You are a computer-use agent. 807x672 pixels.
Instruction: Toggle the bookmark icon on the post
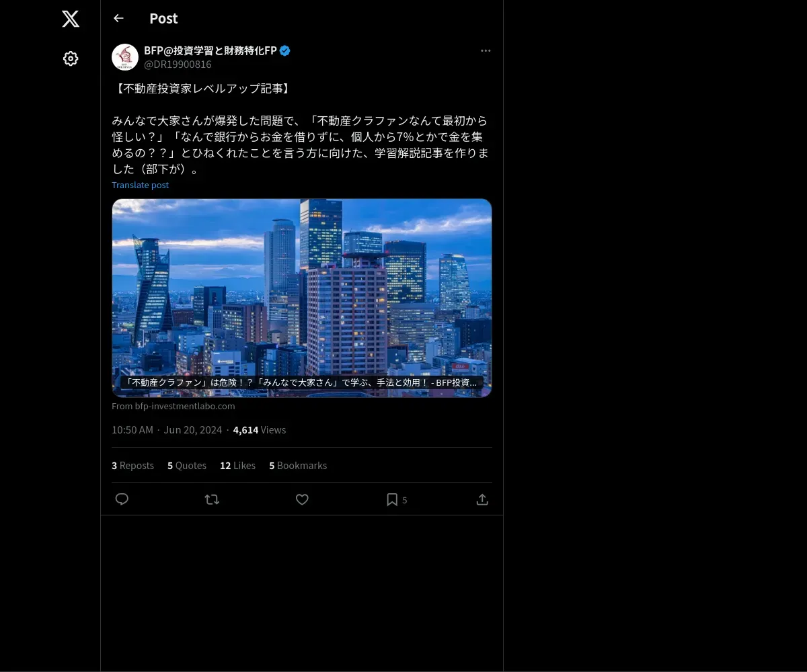392,499
